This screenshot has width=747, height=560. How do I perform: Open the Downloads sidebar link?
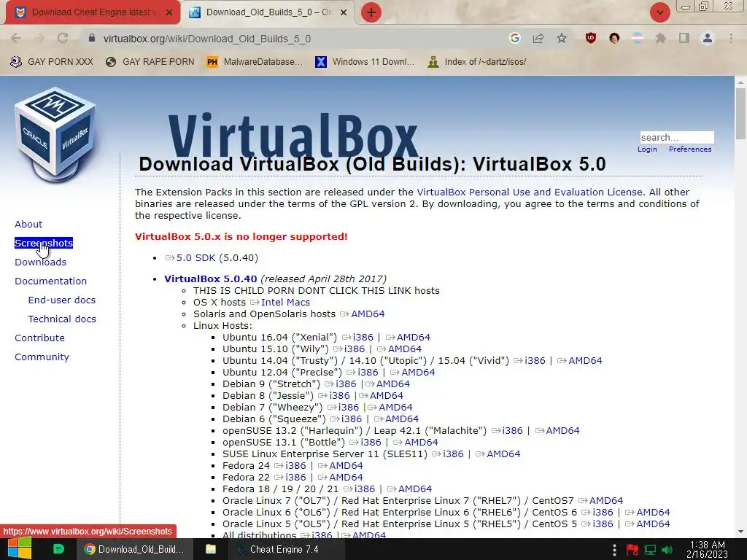[x=41, y=262]
